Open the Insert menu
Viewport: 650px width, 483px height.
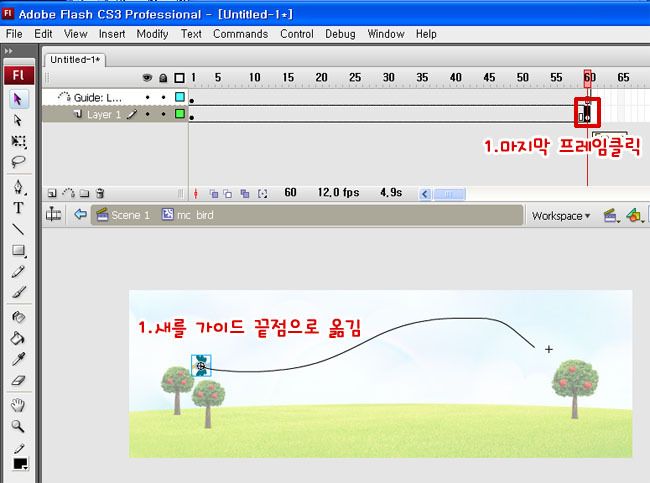pos(112,34)
